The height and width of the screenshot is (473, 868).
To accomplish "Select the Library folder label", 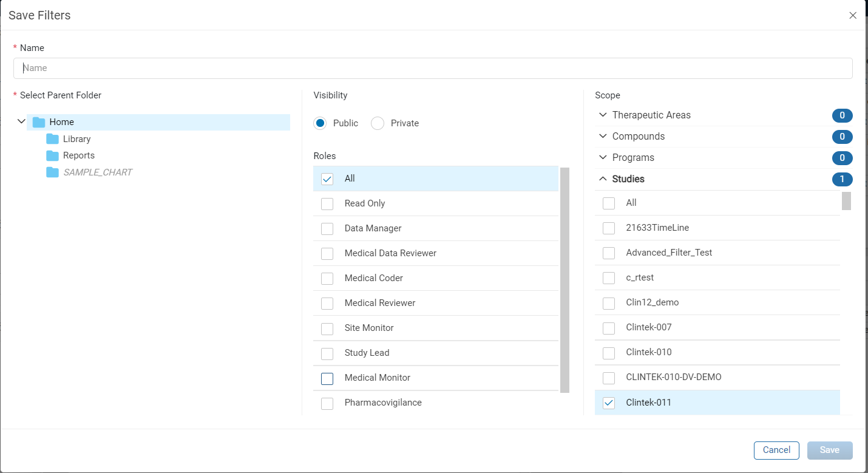I will [76, 139].
